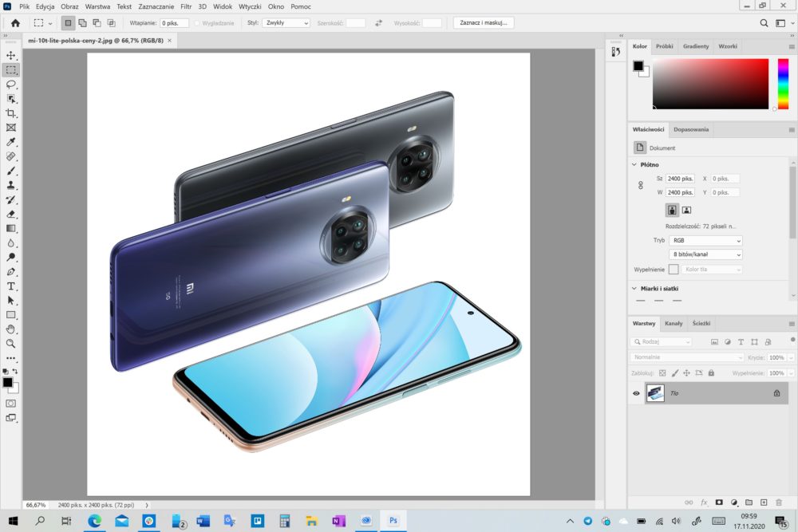Select the Zoom tool
798x532 pixels.
coord(10,344)
